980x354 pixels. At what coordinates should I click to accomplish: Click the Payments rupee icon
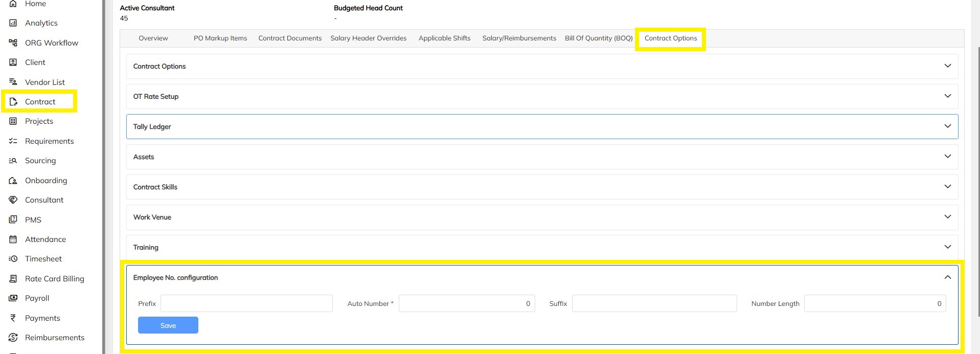click(x=13, y=318)
